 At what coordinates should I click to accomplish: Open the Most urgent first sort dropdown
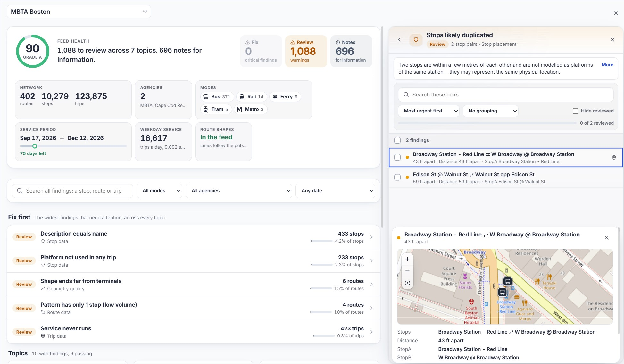(x=429, y=111)
